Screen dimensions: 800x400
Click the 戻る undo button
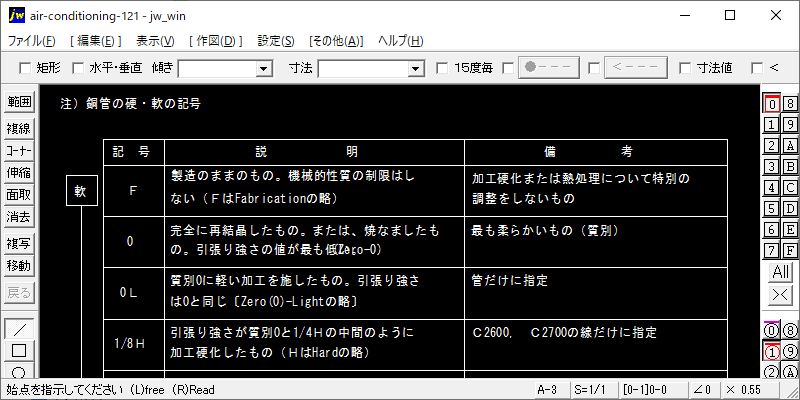pyautogui.click(x=19, y=293)
